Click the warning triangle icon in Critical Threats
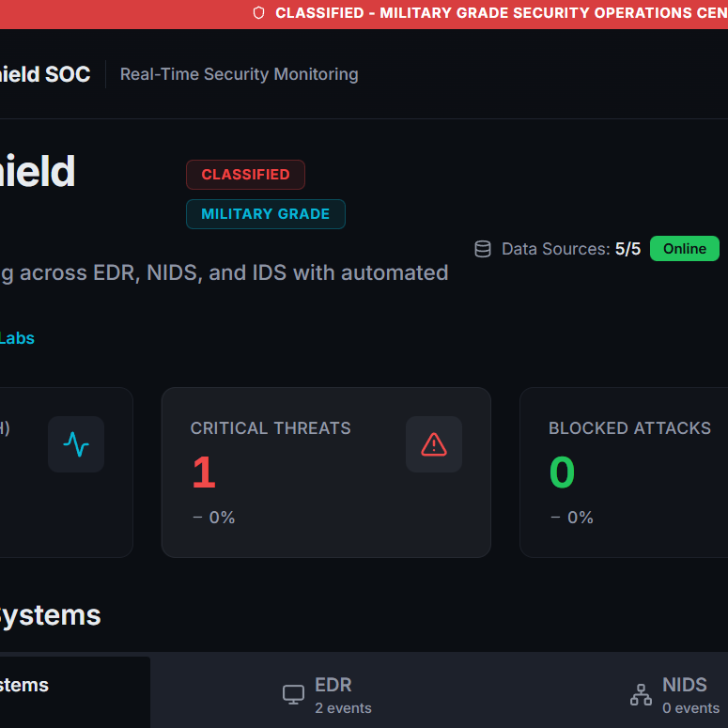This screenshot has width=728, height=728. point(434,444)
